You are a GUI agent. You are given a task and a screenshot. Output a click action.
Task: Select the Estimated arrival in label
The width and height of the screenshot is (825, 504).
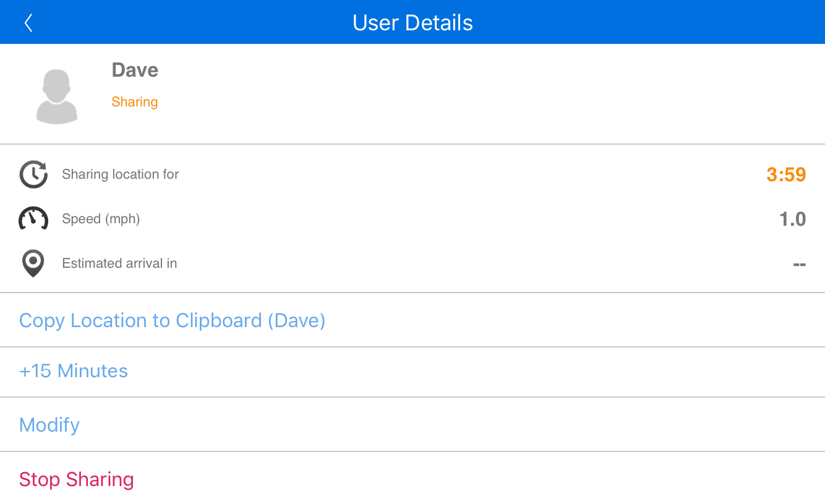pos(119,263)
